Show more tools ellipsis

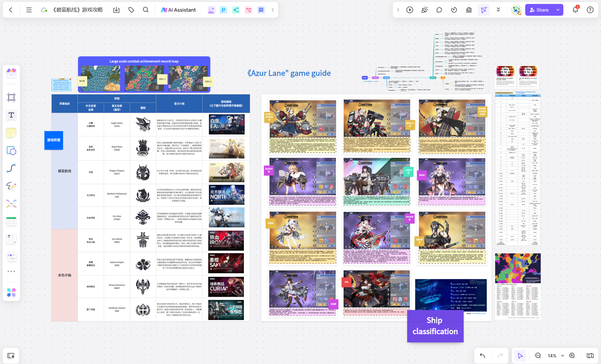coord(11,271)
